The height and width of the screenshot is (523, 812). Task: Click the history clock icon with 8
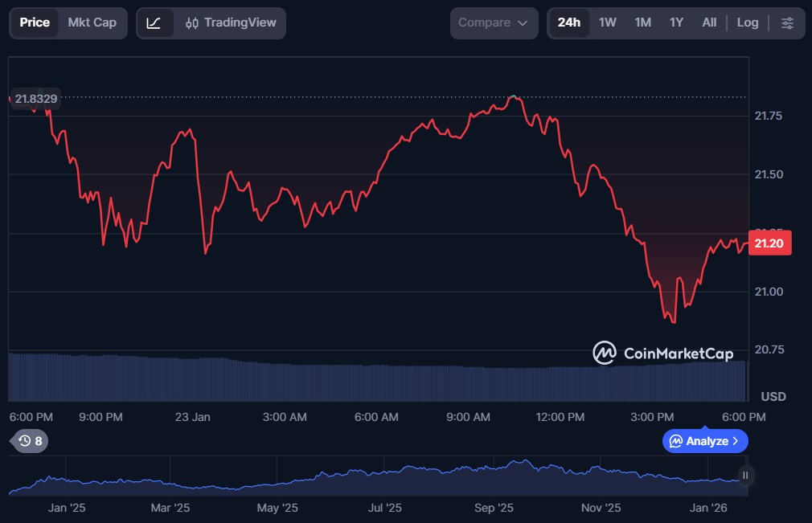click(x=30, y=440)
